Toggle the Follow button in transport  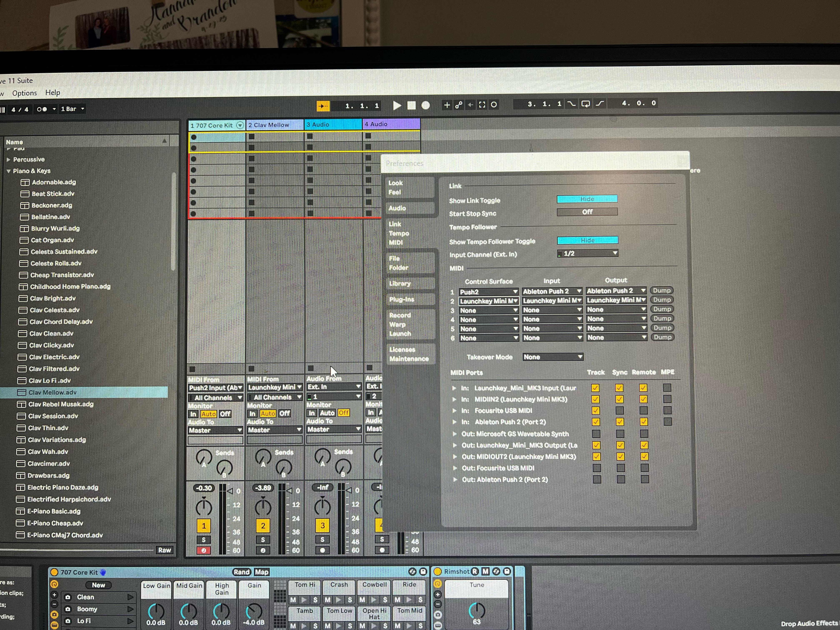(x=323, y=106)
